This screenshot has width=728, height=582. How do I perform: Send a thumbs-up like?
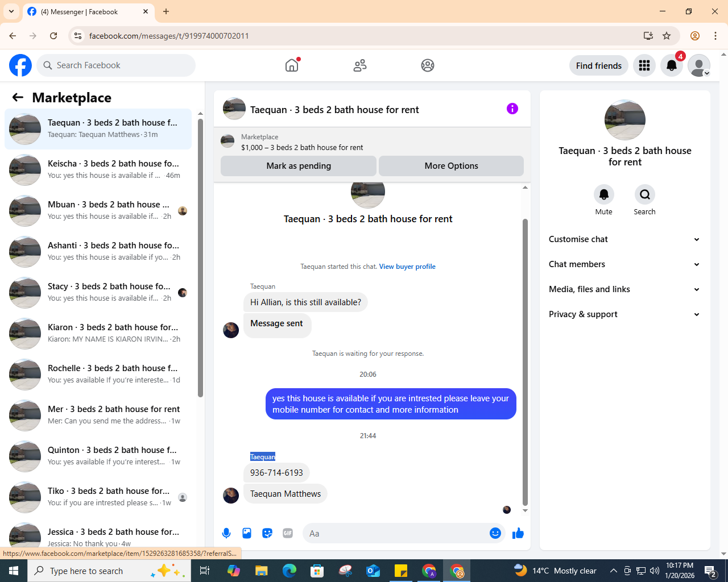coord(518,533)
